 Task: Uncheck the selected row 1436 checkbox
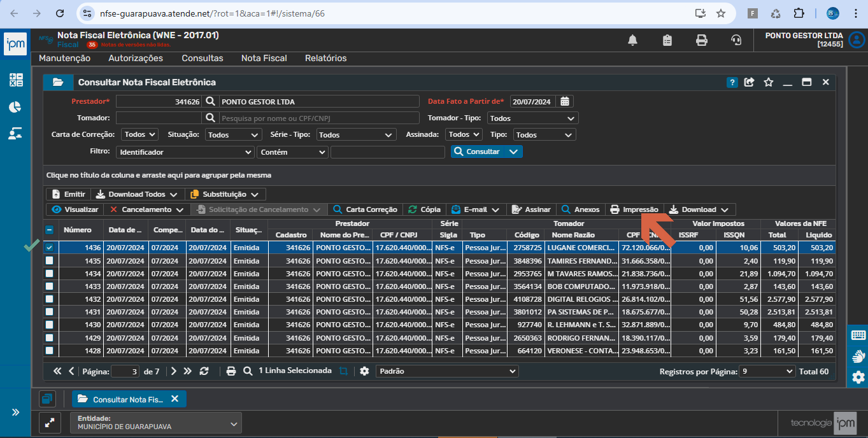[x=49, y=248]
